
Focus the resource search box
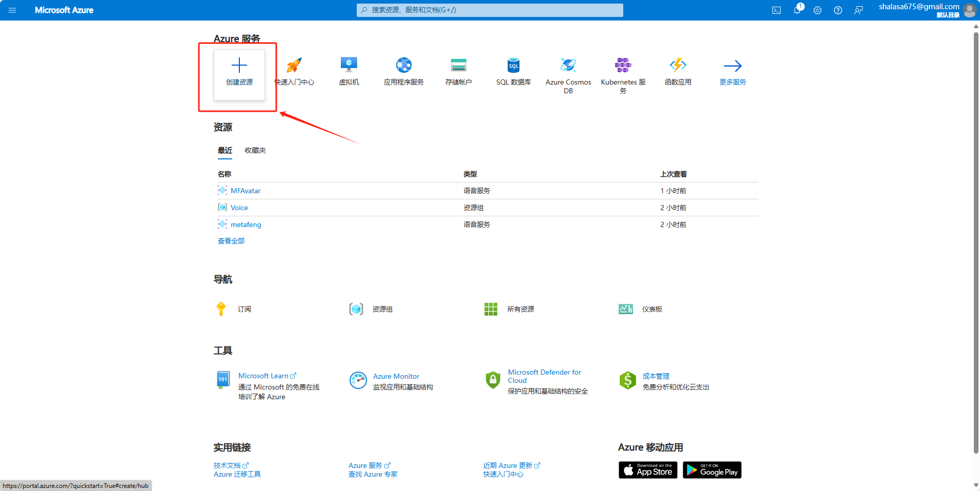[x=489, y=10]
